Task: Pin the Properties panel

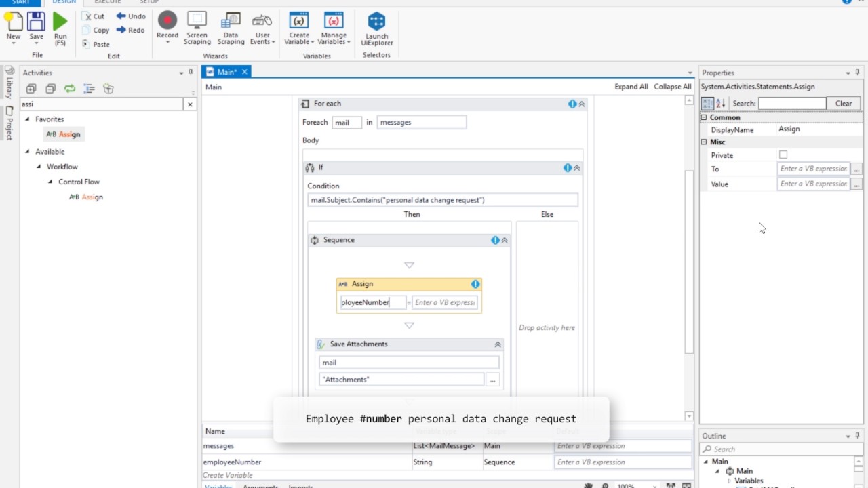Action: coord(858,73)
